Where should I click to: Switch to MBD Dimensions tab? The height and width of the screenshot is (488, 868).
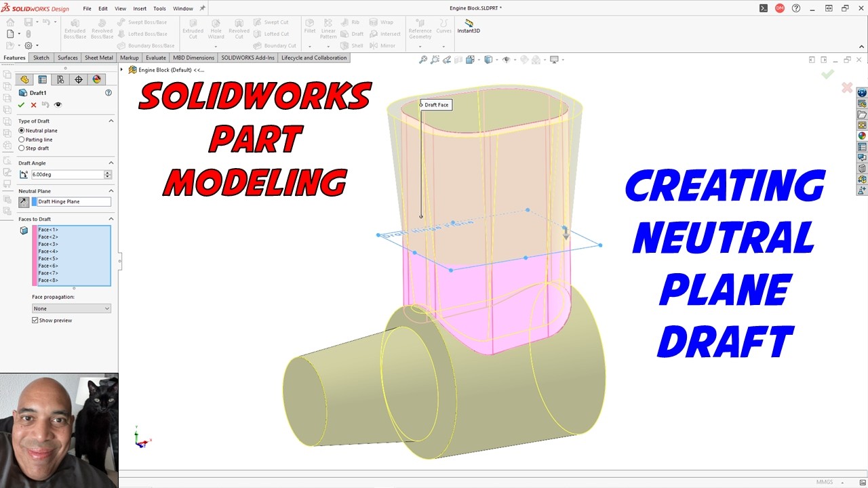(x=194, y=58)
